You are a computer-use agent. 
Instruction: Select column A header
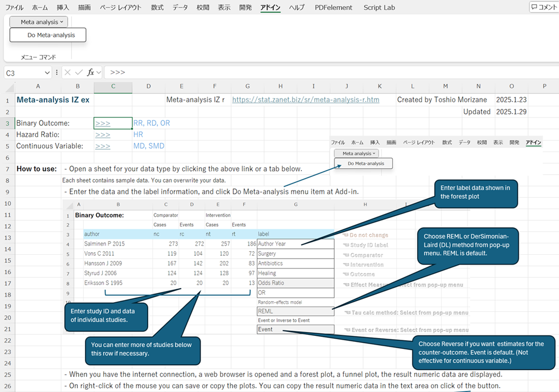coord(38,86)
